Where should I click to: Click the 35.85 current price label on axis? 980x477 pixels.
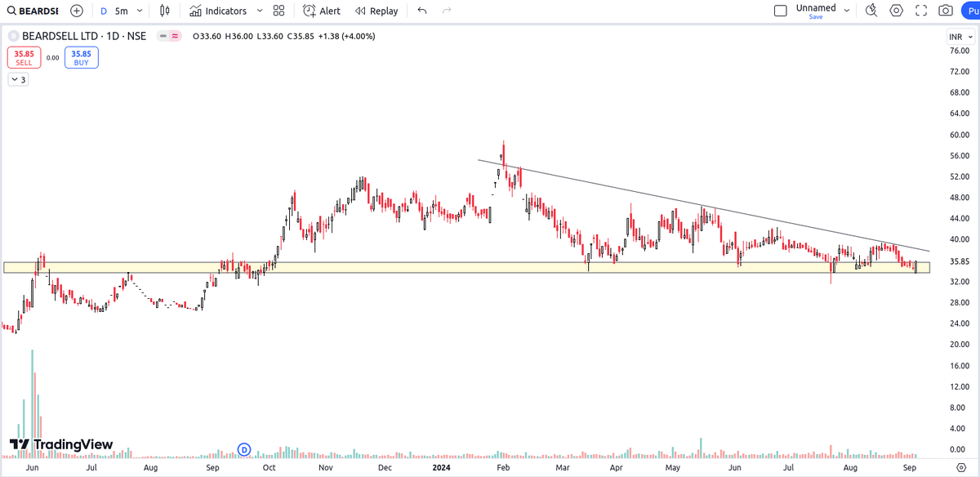click(x=958, y=261)
